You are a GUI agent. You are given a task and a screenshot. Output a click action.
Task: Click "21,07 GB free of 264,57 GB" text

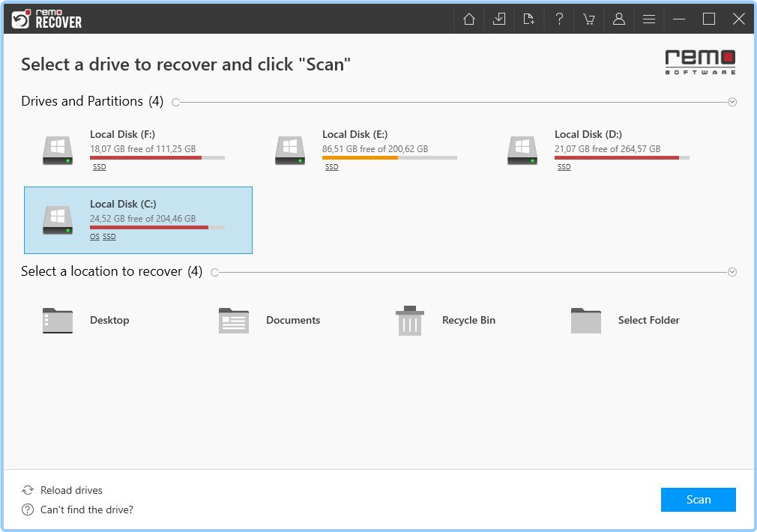(x=607, y=148)
